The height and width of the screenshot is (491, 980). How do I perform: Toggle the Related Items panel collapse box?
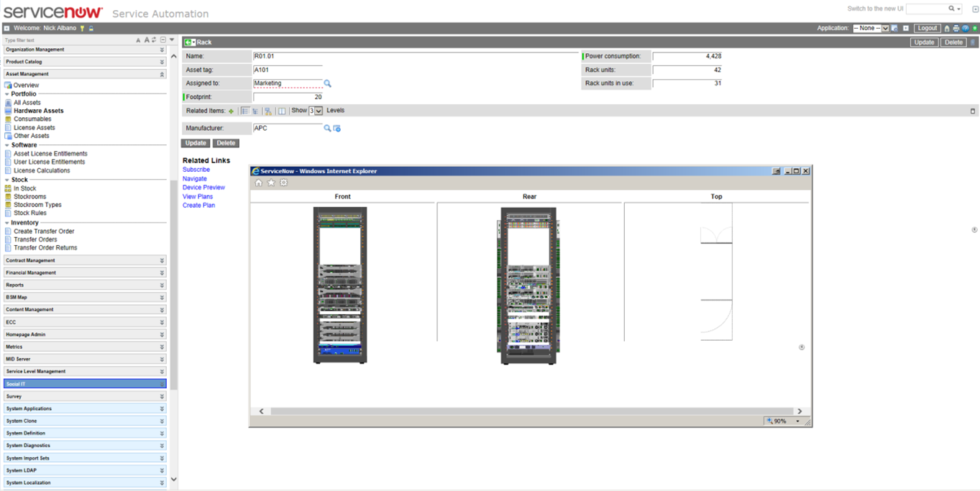tap(973, 111)
